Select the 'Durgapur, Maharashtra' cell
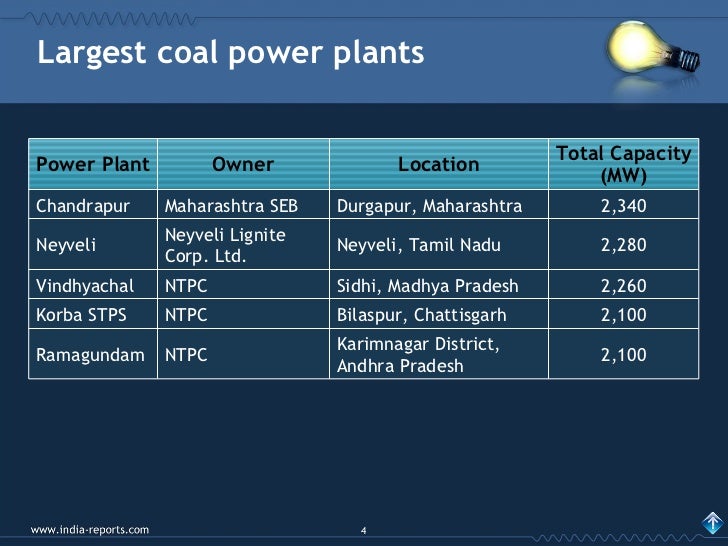Viewport: 728px width, 546px height. click(x=439, y=204)
